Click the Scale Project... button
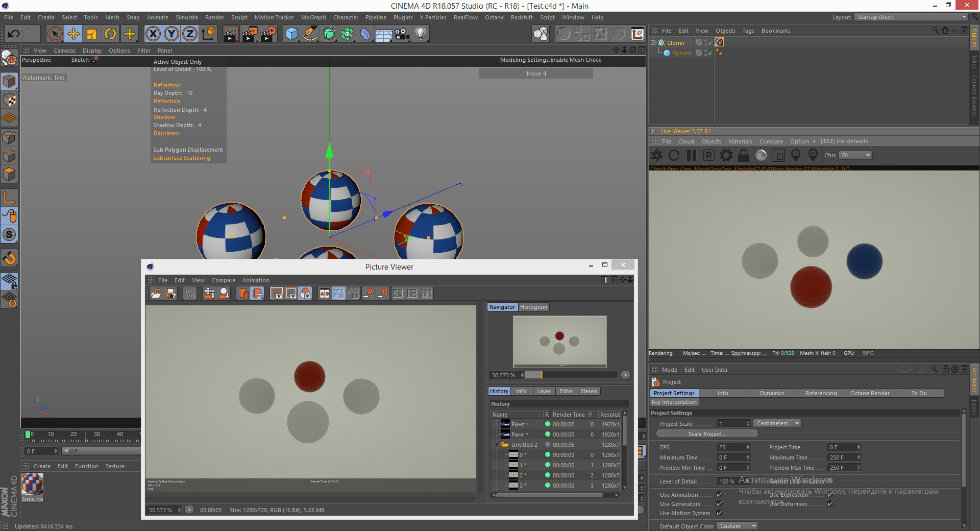Screen dimensions: 980x531 (x=707, y=434)
